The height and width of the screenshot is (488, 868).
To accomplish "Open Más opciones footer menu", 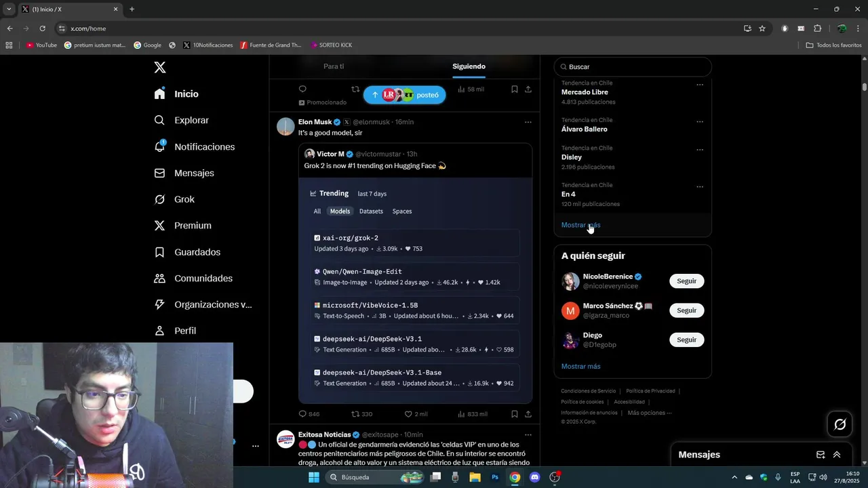I will click(x=650, y=413).
